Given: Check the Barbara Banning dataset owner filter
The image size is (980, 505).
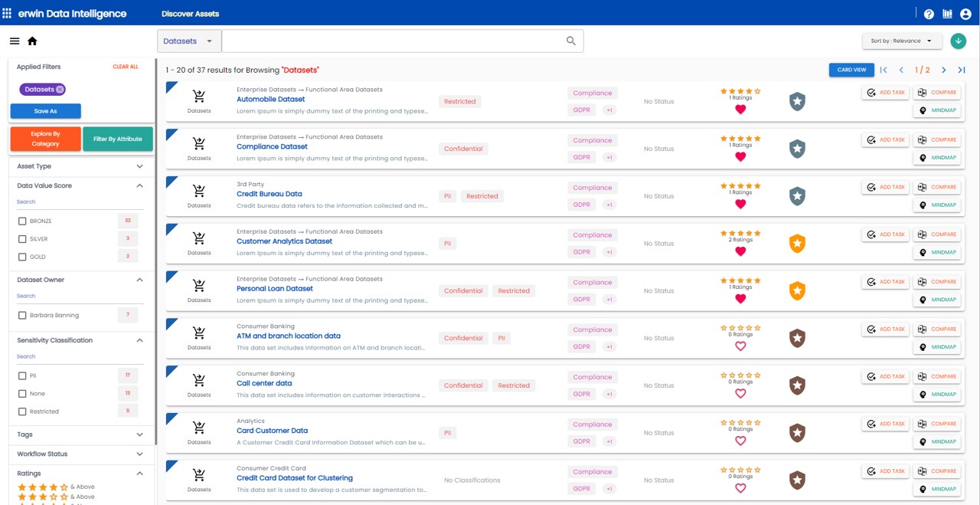Looking at the screenshot, I should click(22, 315).
